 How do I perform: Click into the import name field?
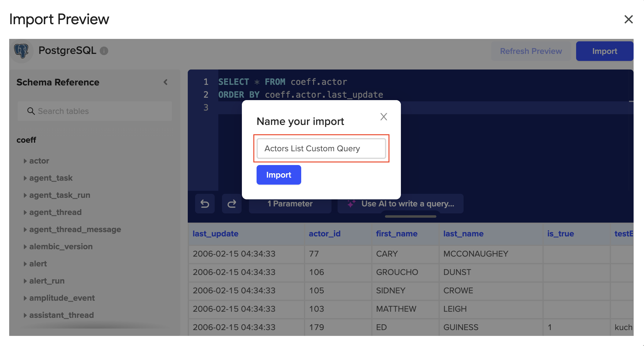click(321, 149)
